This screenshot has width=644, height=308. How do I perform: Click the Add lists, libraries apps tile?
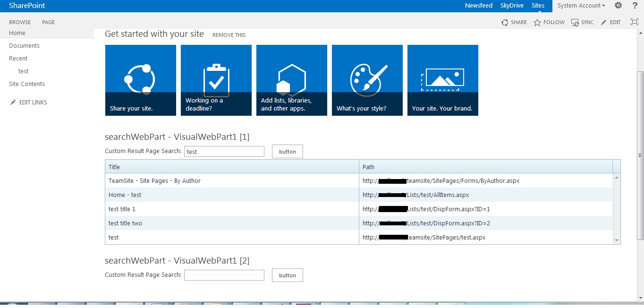(x=291, y=80)
